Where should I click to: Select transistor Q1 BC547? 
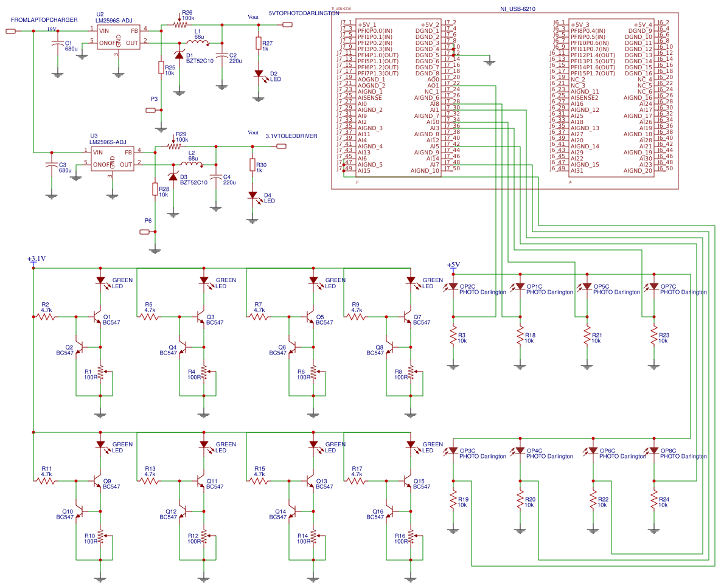pos(96,317)
